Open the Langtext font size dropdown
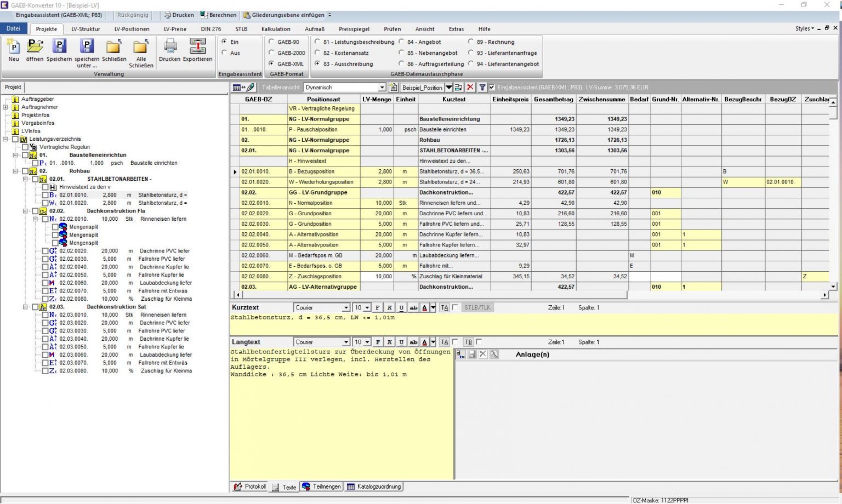Image resolution: width=842 pixels, height=504 pixels. click(367, 342)
